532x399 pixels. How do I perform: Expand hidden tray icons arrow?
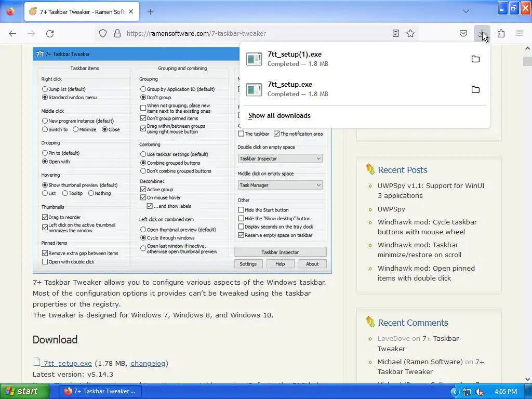454,392
